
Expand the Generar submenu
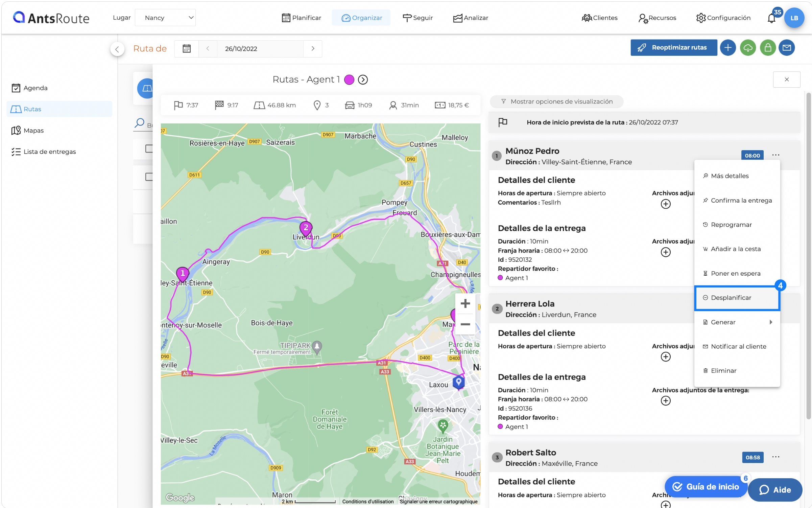(737, 322)
